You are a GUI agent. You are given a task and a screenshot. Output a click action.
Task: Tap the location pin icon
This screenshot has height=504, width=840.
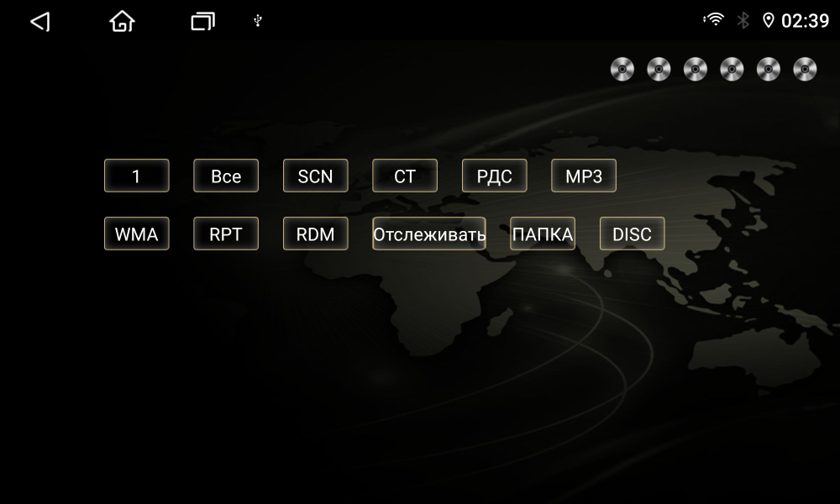click(x=769, y=21)
